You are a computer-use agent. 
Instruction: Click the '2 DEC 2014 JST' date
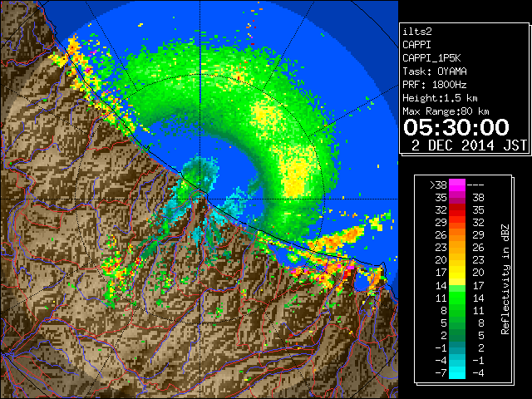pyautogui.click(x=469, y=145)
